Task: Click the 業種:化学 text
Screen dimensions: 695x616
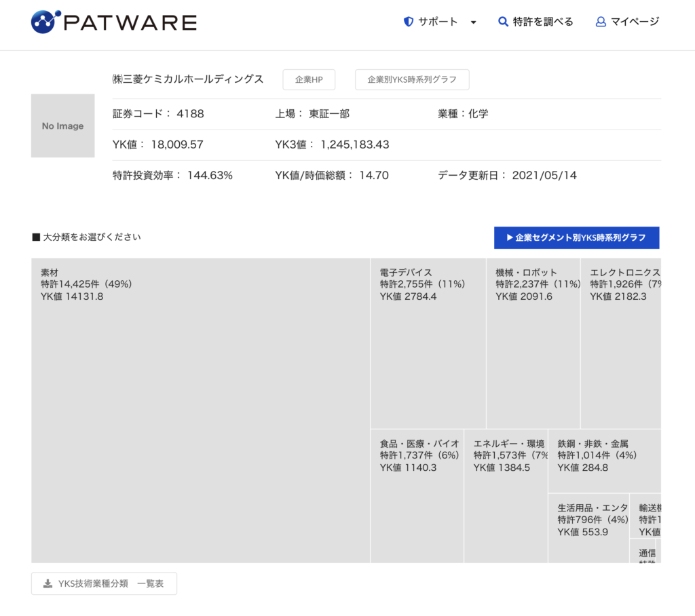Action: tap(463, 114)
